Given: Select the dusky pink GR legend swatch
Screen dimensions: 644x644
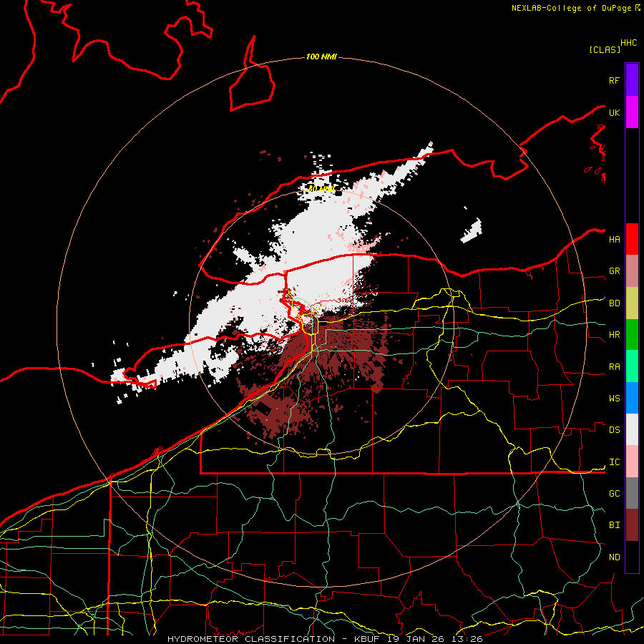Looking at the screenshot, I should coord(632,271).
